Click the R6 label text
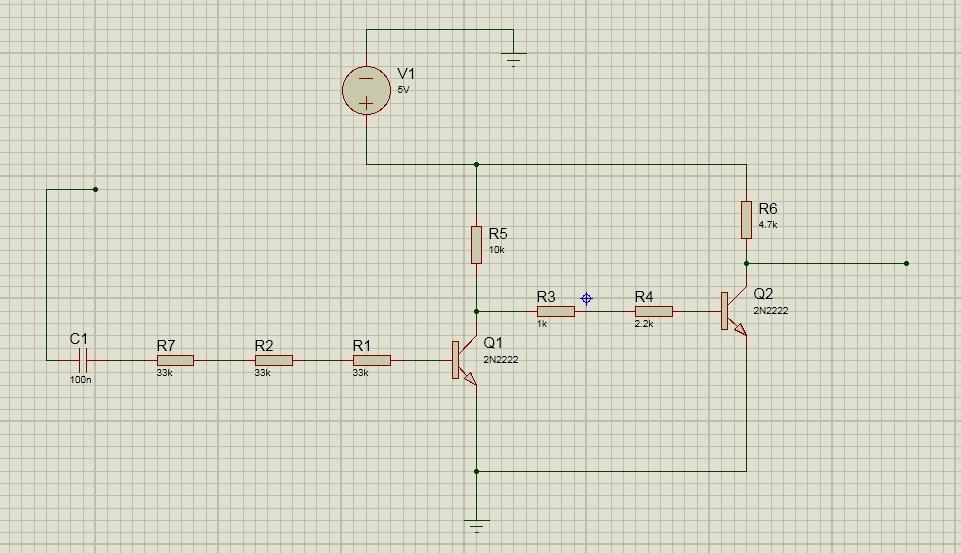The height and width of the screenshot is (553, 961). pyautogui.click(x=768, y=208)
